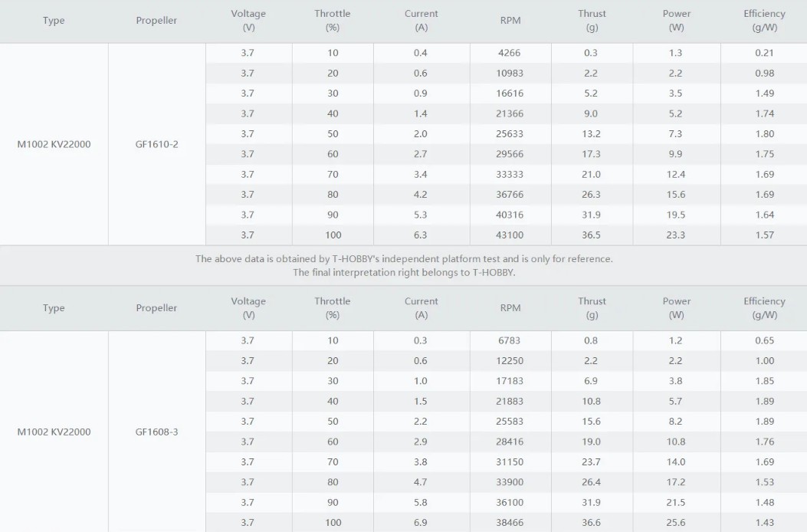Select the T-HOBBY disclaimer text

click(404, 266)
